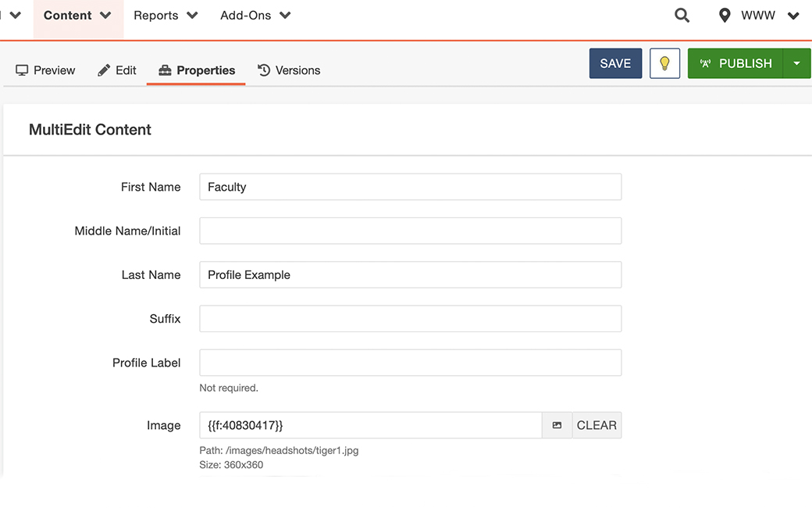The image size is (812, 508).
Task: Click the lightbulb page check icon
Action: pyautogui.click(x=664, y=63)
